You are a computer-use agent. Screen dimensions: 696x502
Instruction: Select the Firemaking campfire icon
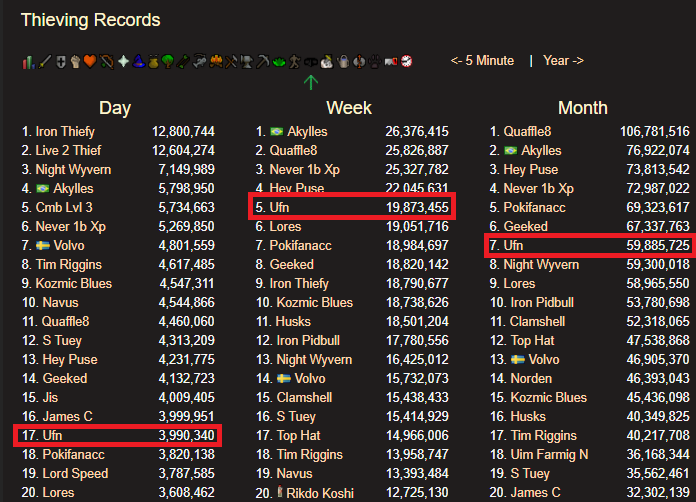click(216, 61)
